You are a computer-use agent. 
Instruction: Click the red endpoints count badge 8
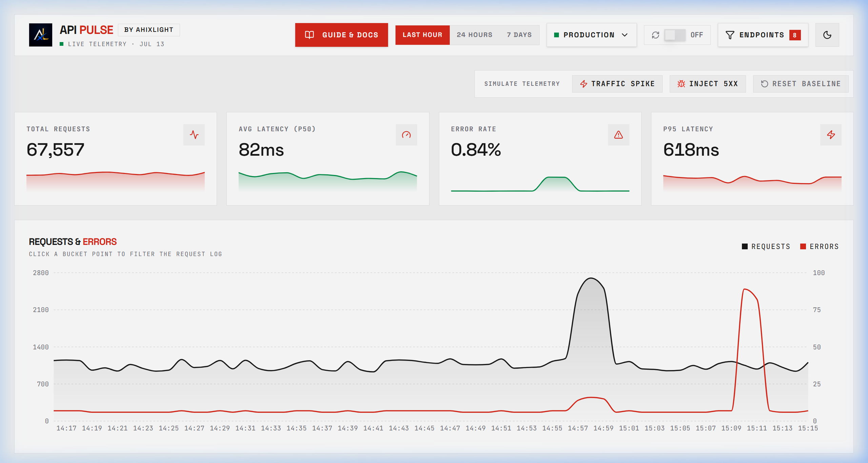click(x=795, y=35)
